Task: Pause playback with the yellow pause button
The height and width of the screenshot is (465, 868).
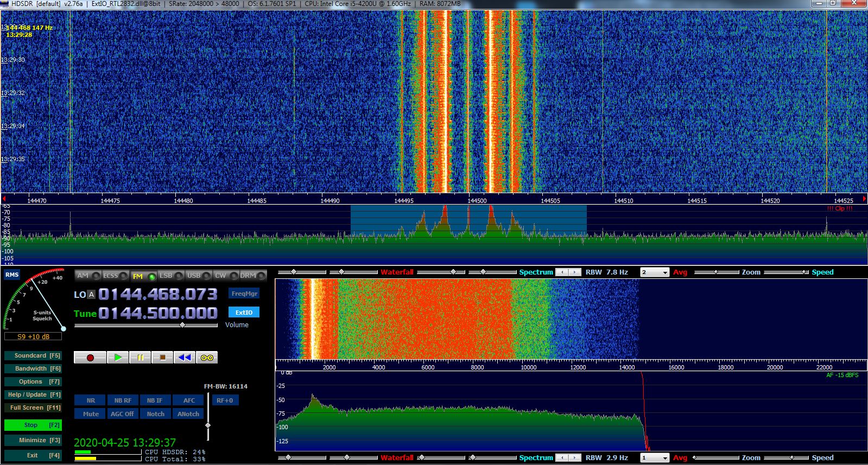Action: (x=140, y=358)
